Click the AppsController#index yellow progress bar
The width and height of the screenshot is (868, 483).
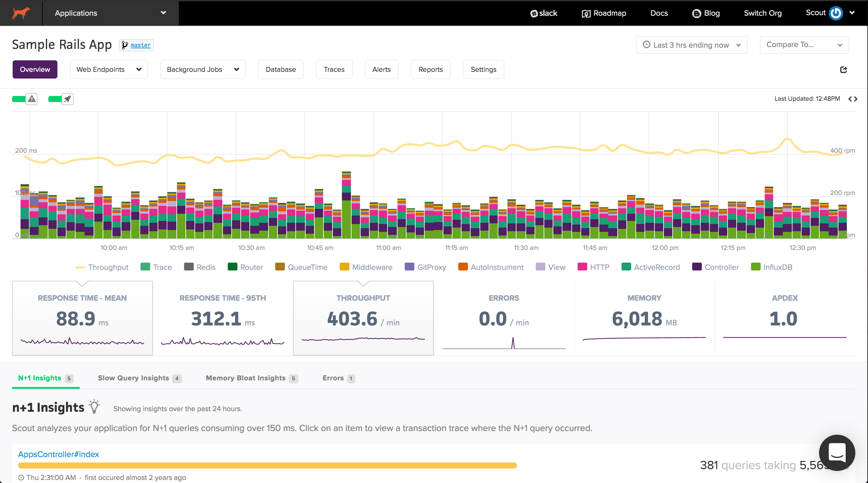[267, 465]
